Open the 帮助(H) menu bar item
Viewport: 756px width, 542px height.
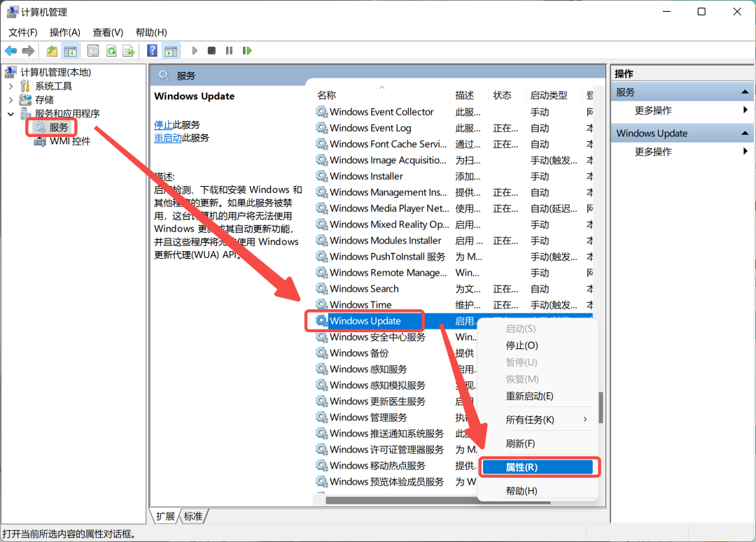151,32
